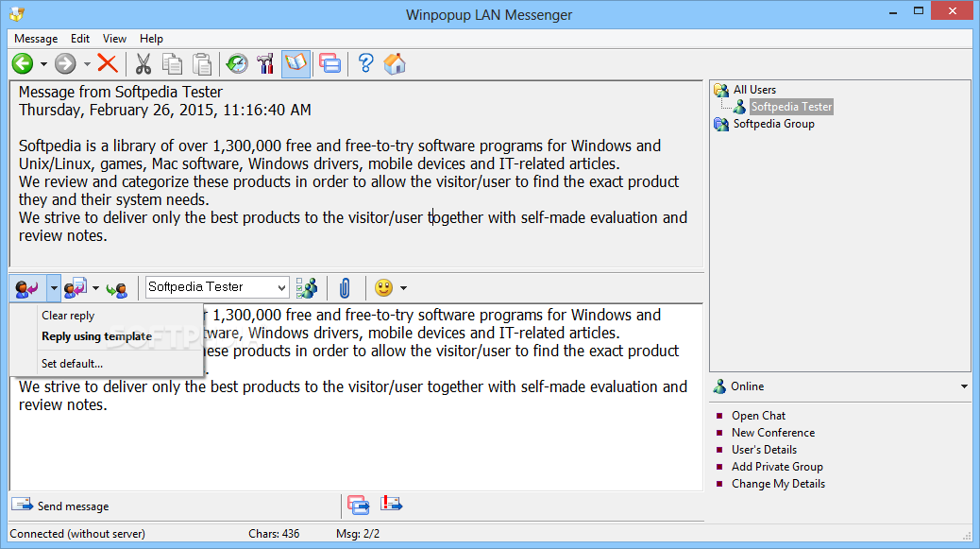Click the red and blue windows icon
Screen dimensions: 980x549
coord(330,63)
